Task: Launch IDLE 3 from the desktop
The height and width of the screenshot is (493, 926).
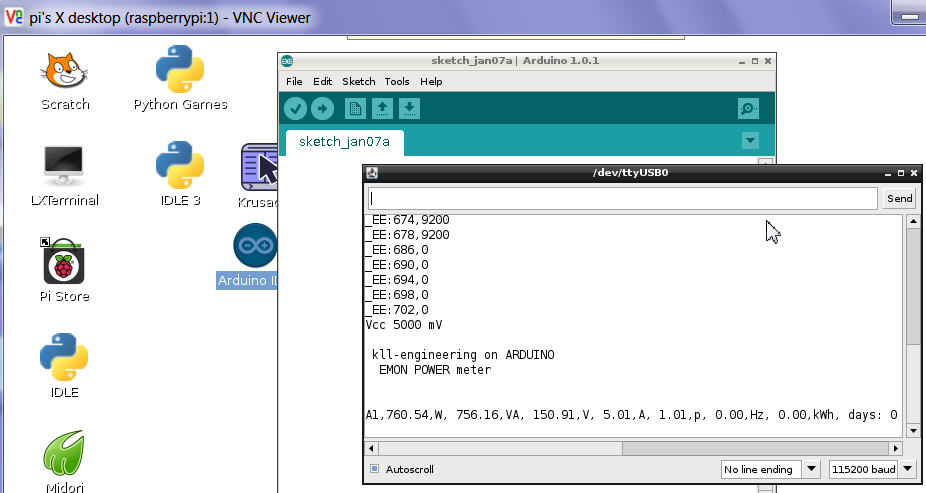Action: tap(180, 174)
